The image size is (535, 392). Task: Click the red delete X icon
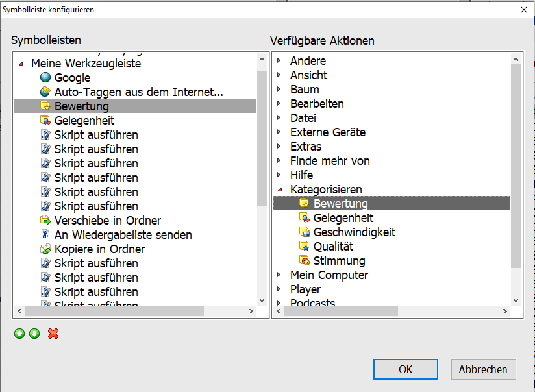[53, 334]
